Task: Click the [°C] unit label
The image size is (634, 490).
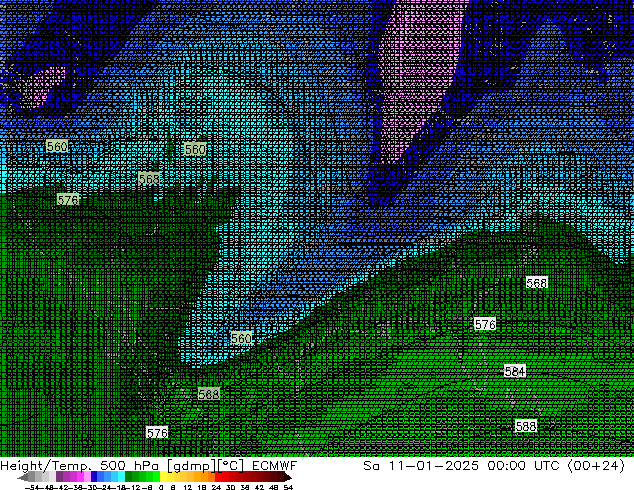Action: 230,466
